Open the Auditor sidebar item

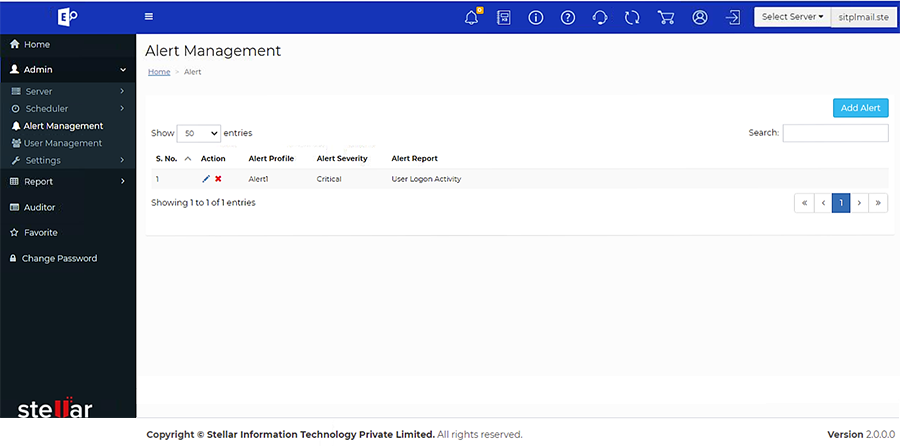68,207
